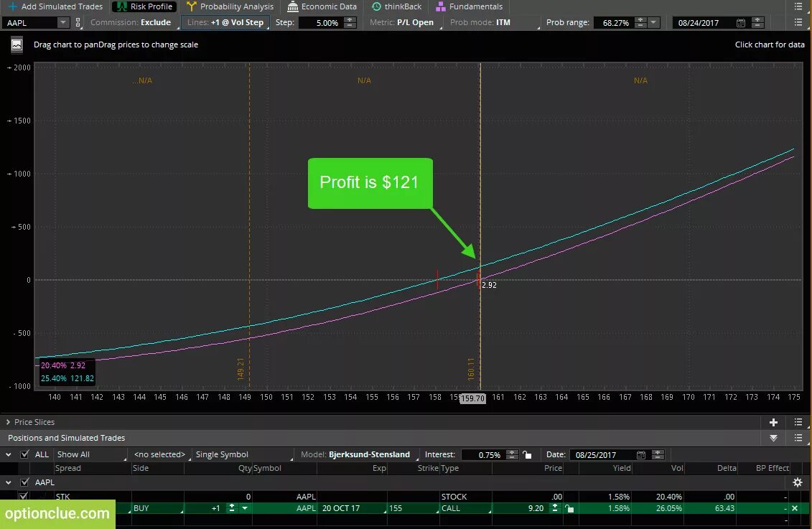
Task: Sort by the Vol column header
Action: tap(677, 468)
